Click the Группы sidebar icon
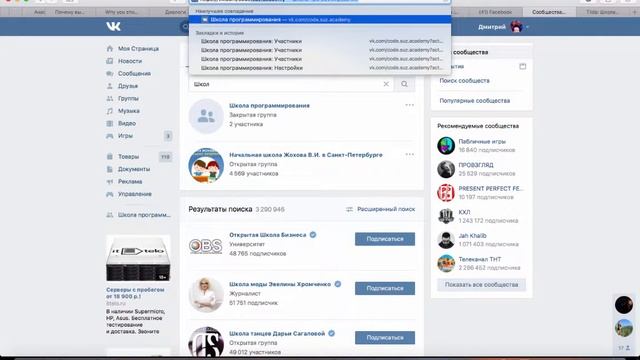The height and width of the screenshot is (360, 640). 109,98
